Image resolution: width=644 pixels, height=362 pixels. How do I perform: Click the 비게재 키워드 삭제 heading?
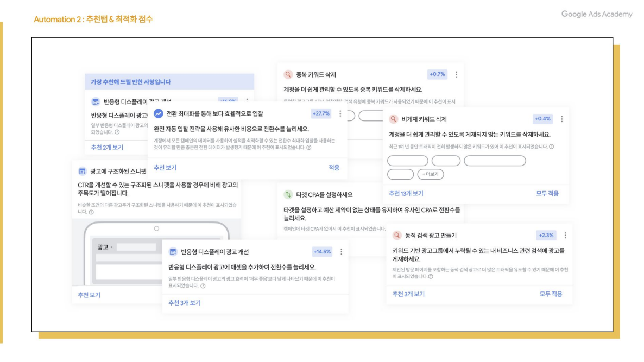tap(424, 119)
